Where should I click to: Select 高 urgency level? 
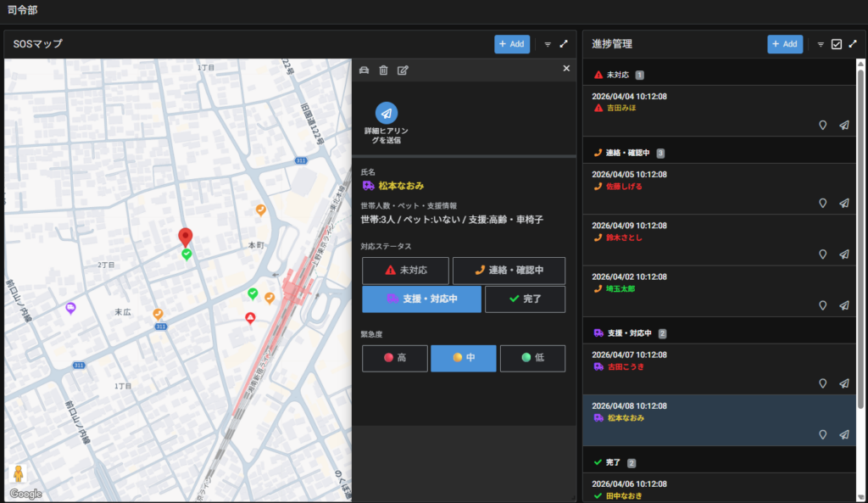point(395,358)
